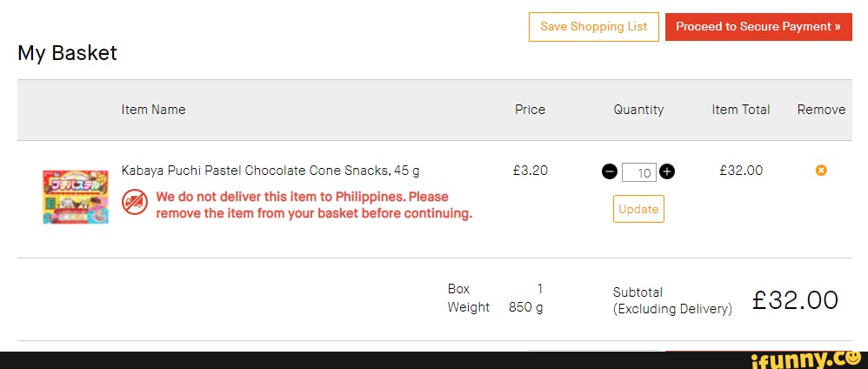The width and height of the screenshot is (868, 369).
Task: Remove the Kabaya item using orange X
Action: click(821, 171)
